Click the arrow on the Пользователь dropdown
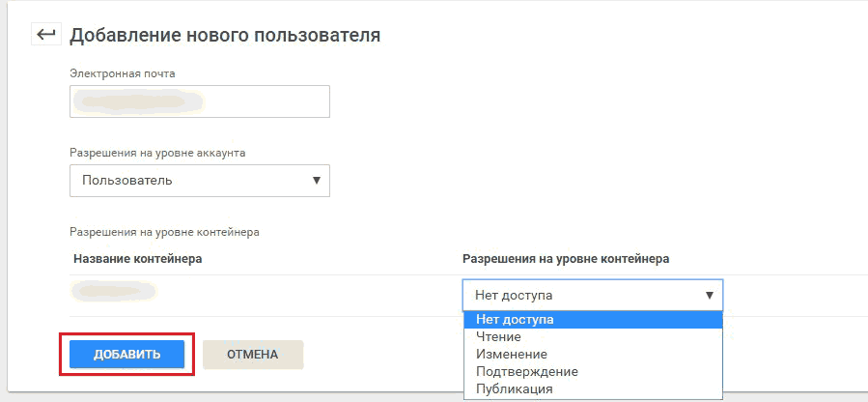The width and height of the screenshot is (868, 402). pyautogui.click(x=317, y=181)
